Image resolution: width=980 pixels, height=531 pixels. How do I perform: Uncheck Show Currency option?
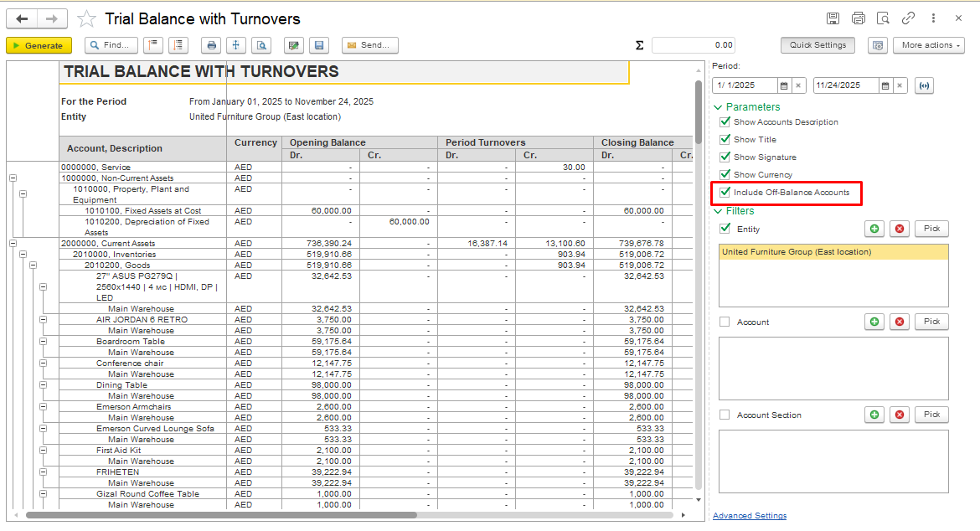(725, 175)
